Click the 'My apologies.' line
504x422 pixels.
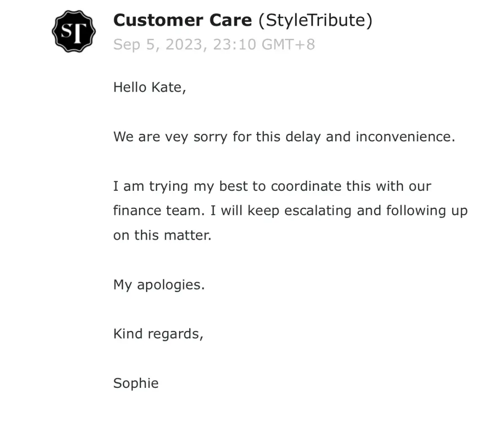point(159,285)
